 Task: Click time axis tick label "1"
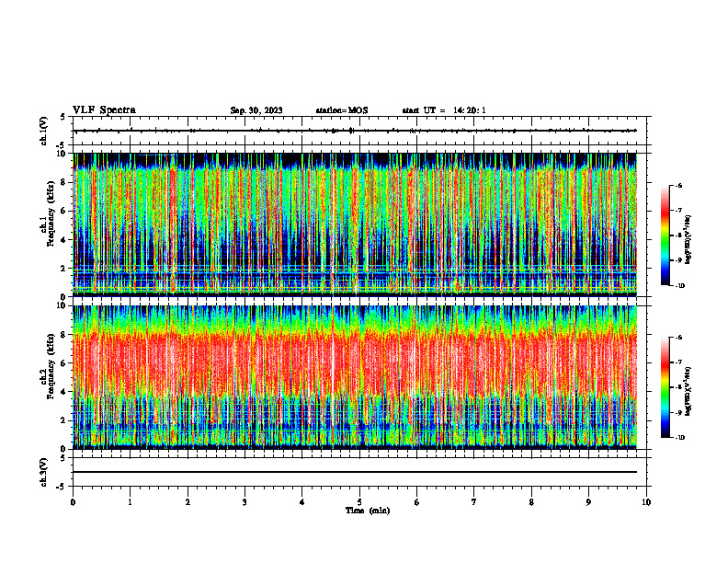[131, 502]
